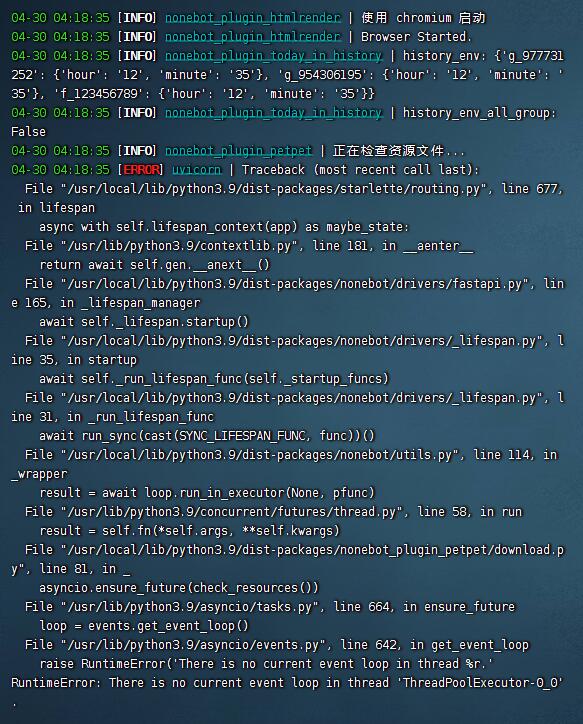Click 'await self._lifespan.startup()' line
The height and width of the screenshot is (724, 583).
pyautogui.click(x=144, y=321)
